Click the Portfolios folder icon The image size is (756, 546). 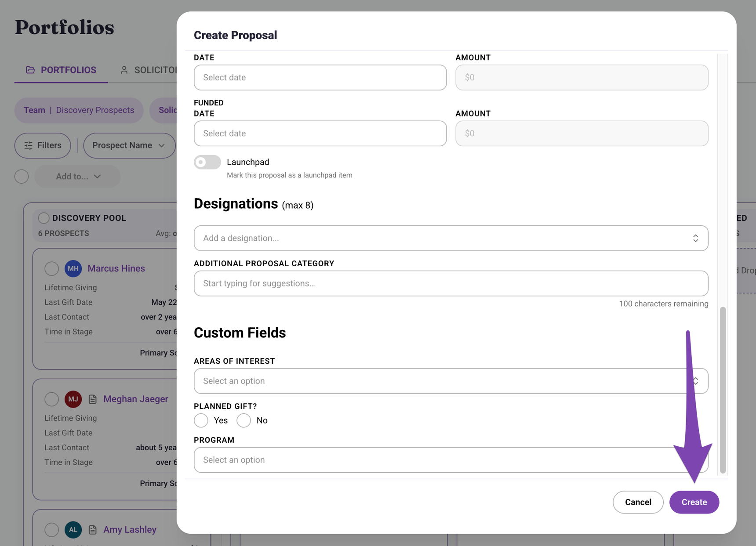(30, 70)
